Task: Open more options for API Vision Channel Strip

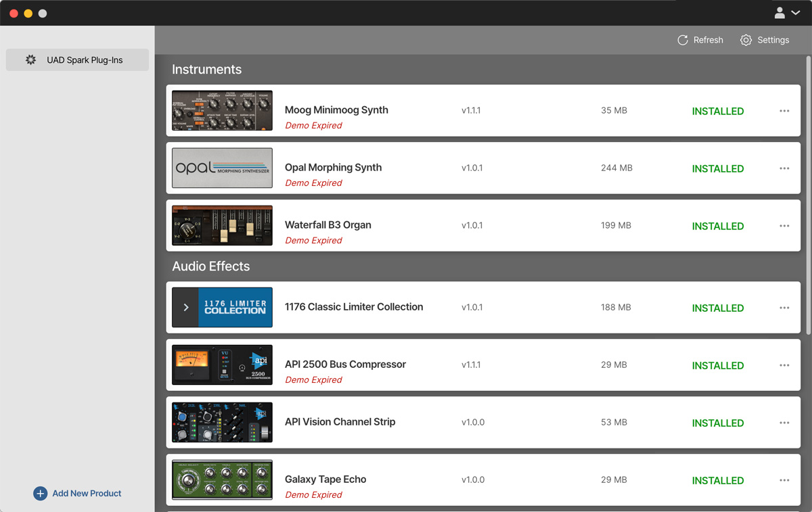Action: coord(784,423)
